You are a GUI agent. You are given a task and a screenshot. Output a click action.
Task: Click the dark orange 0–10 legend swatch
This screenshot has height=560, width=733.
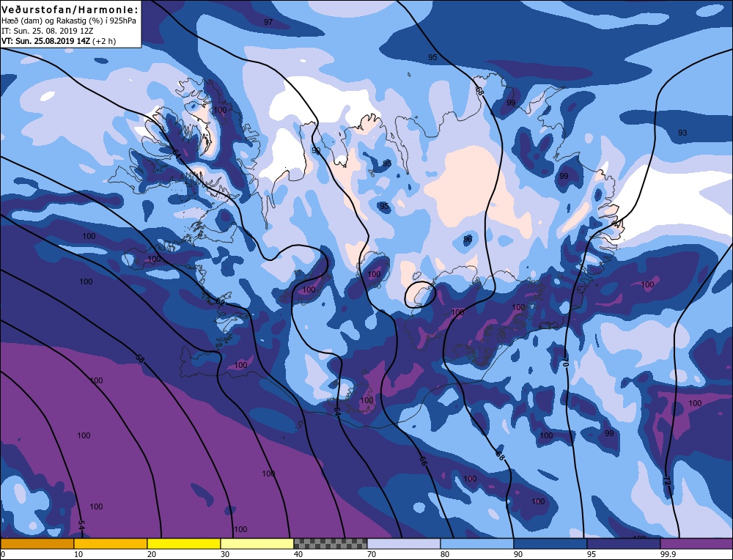37,543
